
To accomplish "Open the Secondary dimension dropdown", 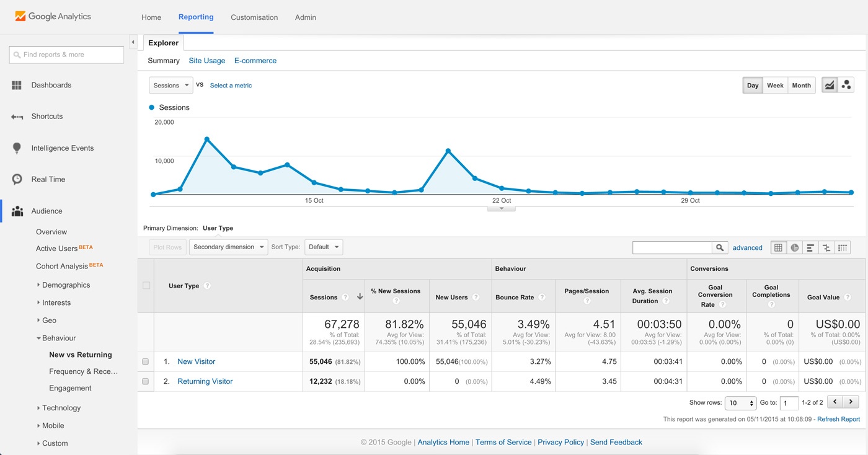I will click(228, 247).
